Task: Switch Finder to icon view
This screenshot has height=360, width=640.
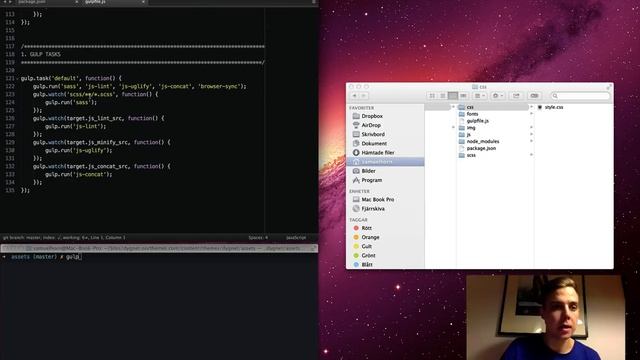Action: click(432, 96)
